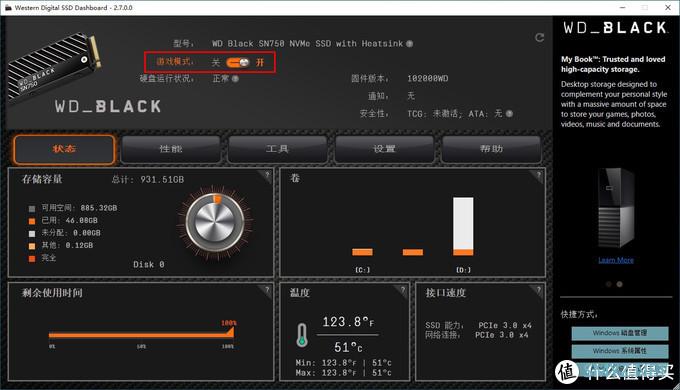Click the capacity dial knob graphic
Screen dimensions: 680x390
pos(214,223)
